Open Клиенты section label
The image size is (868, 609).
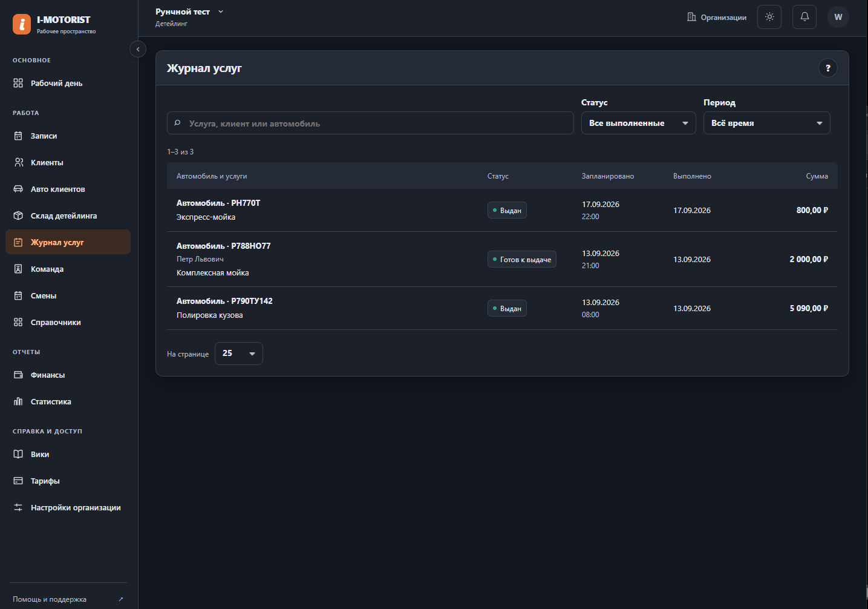[x=47, y=163]
